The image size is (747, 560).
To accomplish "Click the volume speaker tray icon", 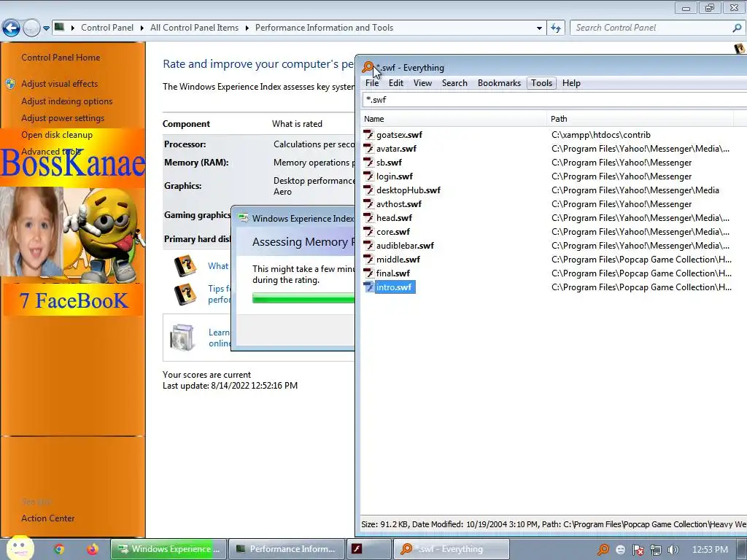I will (x=673, y=550).
